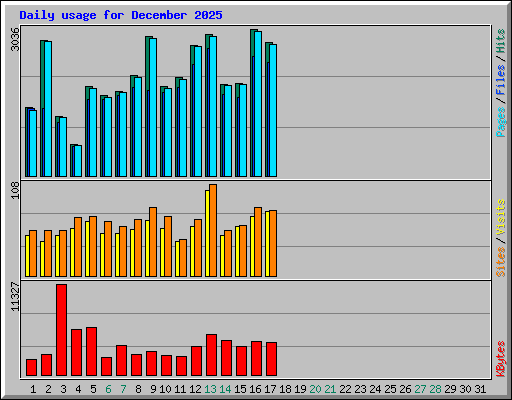Click the orange Visits bar for day 1

(33, 253)
